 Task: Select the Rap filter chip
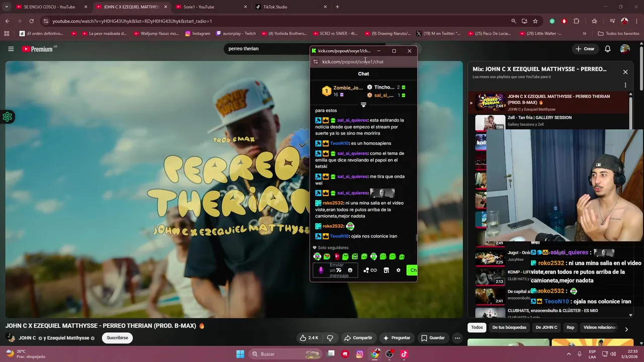[x=570, y=327]
